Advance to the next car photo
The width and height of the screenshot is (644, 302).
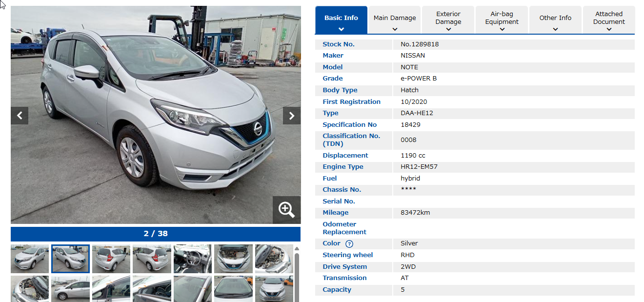tap(291, 116)
